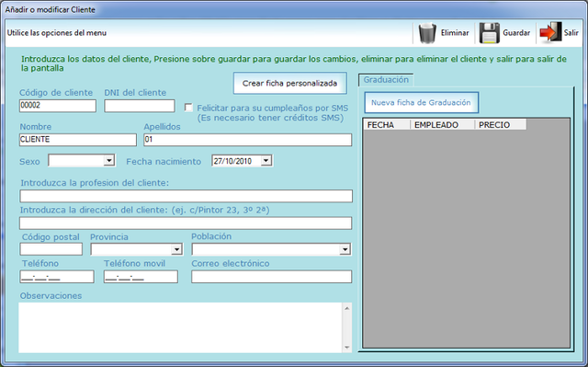Click Crear ficha personalizada button
The image size is (588, 367).
[x=290, y=84]
